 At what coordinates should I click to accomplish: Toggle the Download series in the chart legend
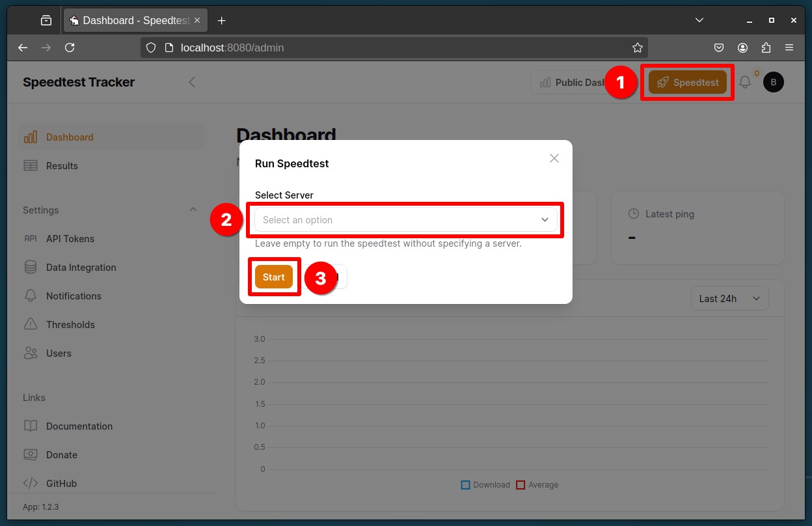[x=485, y=485]
